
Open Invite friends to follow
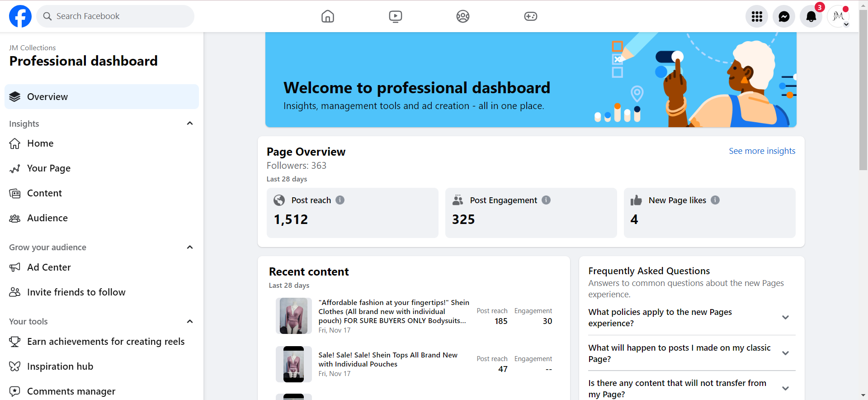(102, 292)
